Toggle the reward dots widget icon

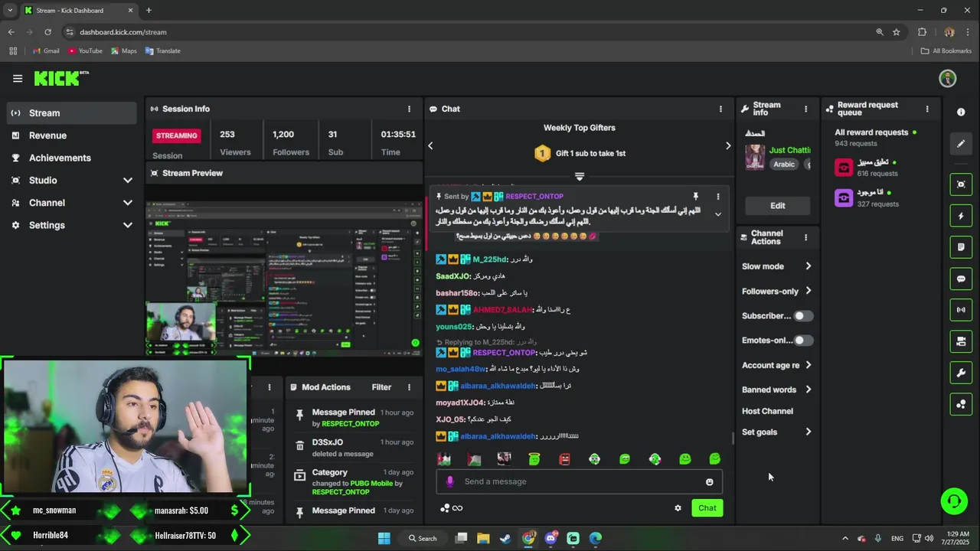(961, 404)
